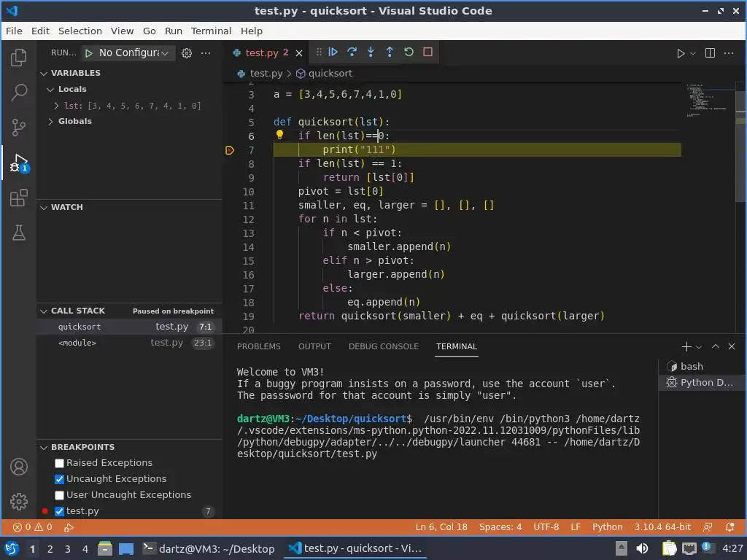Click the breakpoint marker on line 7
747x560 pixels.
click(x=230, y=150)
